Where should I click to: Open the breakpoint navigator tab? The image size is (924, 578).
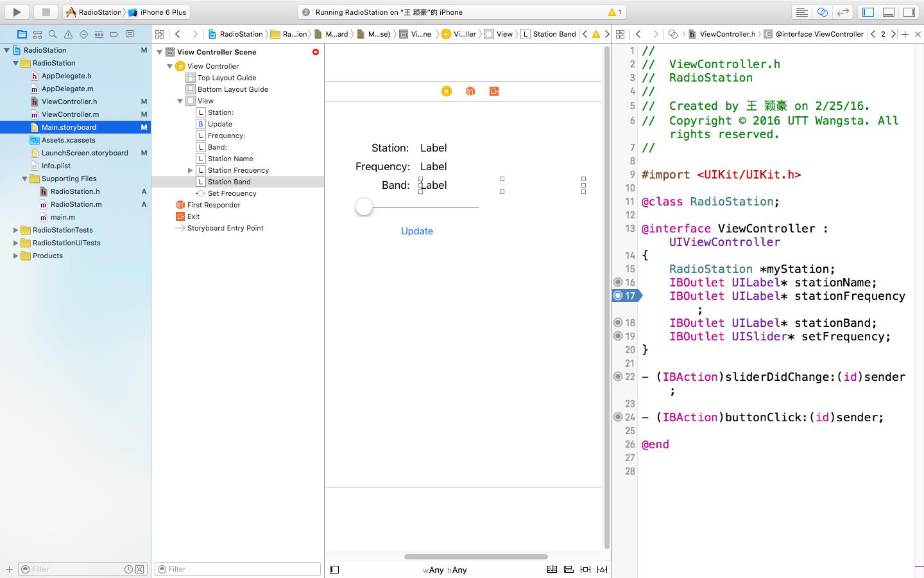114,34
